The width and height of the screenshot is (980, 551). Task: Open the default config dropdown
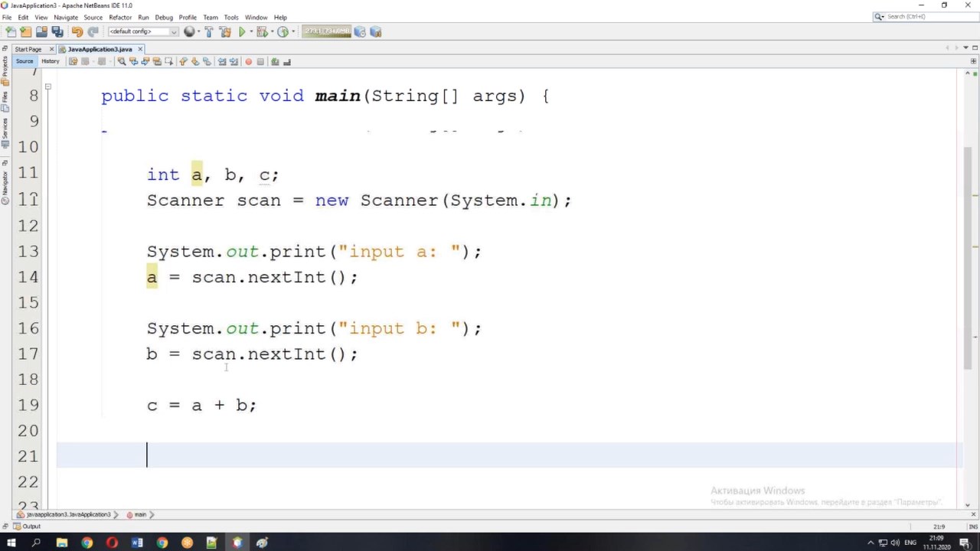pyautogui.click(x=143, y=31)
